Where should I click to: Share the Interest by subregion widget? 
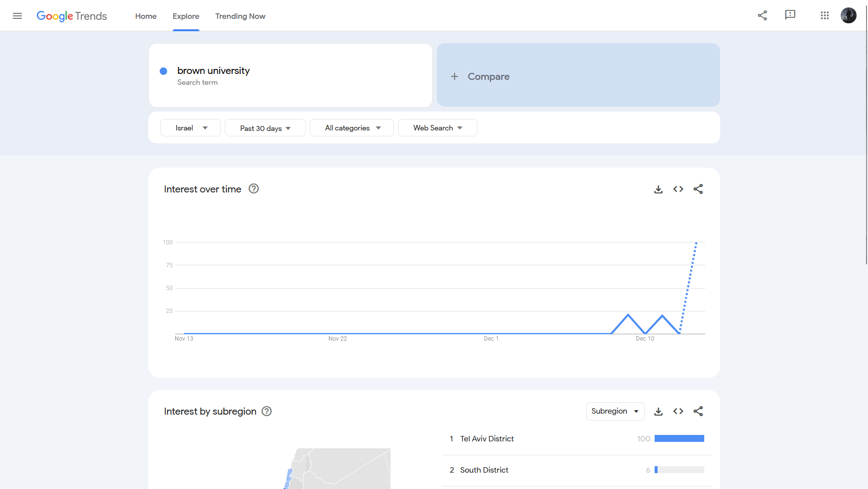[x=698, y=411]
